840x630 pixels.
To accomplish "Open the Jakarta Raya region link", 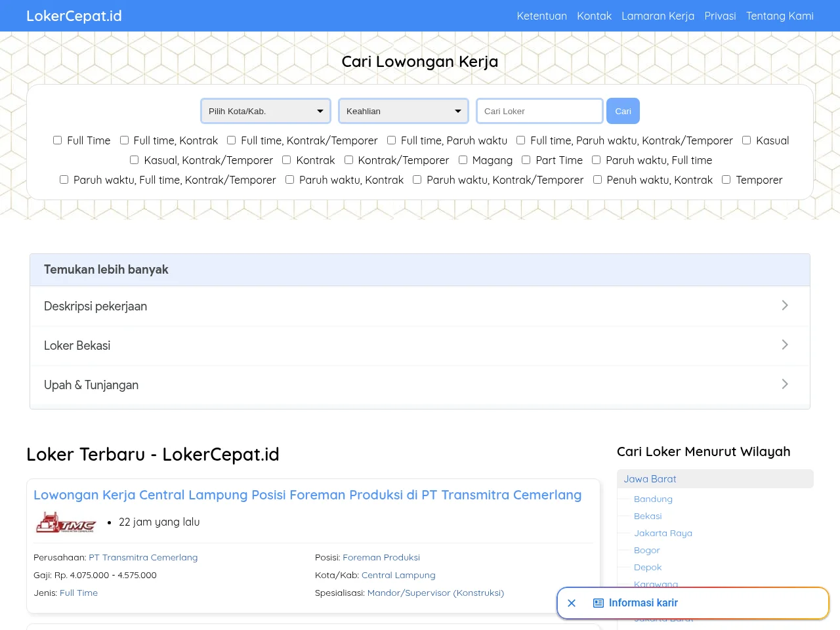I will coord(663,533).
